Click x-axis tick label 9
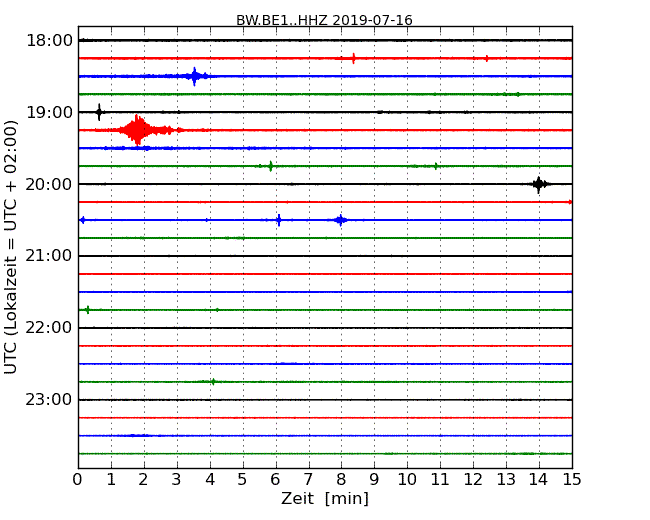The width and height of the screenshot is (650, 520). (374, 480)
